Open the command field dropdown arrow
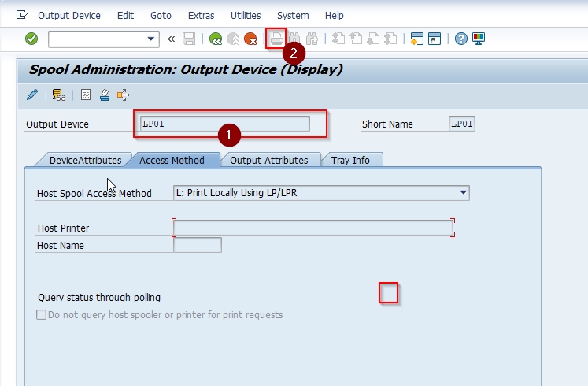 (151, 39)
